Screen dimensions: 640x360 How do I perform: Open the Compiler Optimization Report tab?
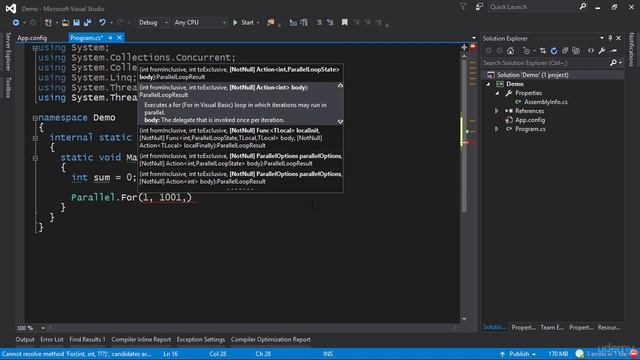[271, 340]
